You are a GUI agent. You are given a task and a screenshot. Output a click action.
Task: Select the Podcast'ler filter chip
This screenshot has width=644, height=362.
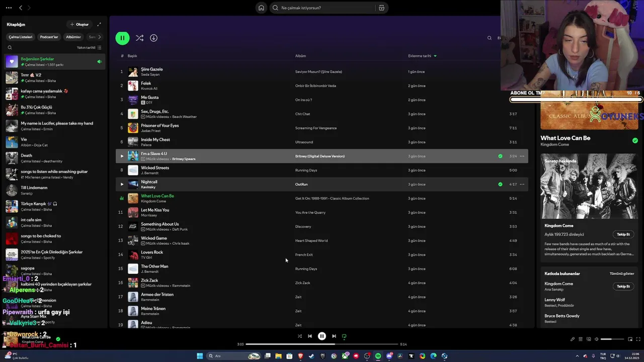pyautogui.click(x=49, y=37)
